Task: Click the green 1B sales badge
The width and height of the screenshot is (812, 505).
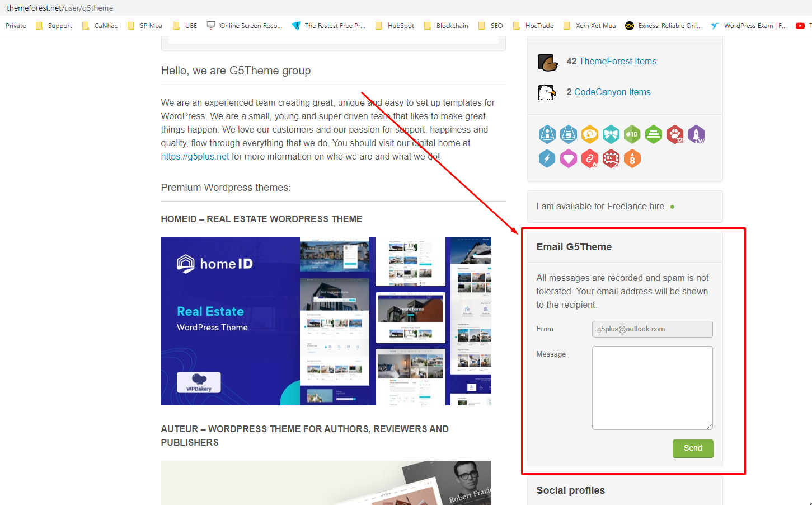Action: pos(632,134)
